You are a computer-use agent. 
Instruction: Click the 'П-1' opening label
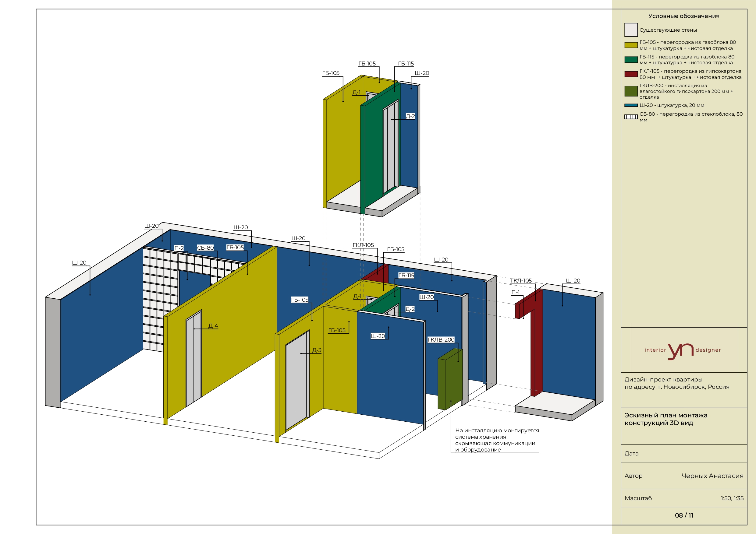coord(515,293)
